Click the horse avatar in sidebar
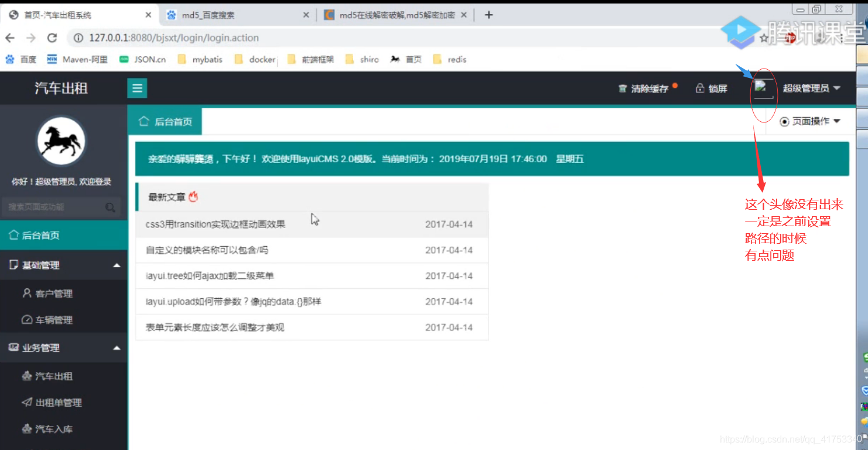Viewport: 868px width, 450px height. pos(61,141)
